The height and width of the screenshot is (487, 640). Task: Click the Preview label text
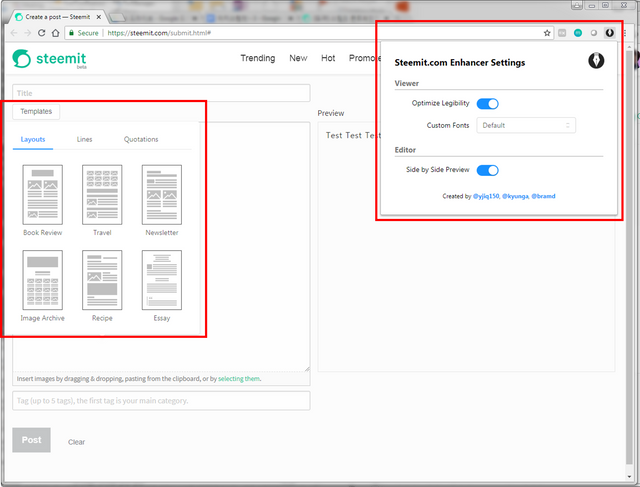pos(331,113)
